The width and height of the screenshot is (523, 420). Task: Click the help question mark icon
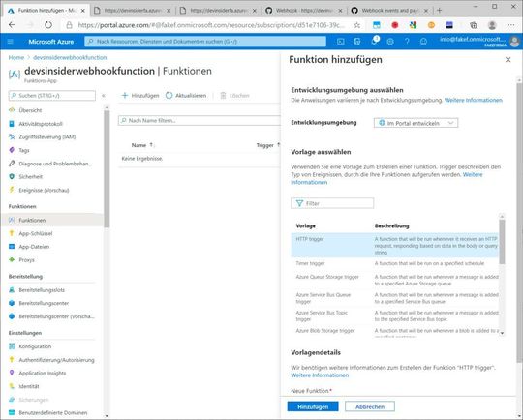click(407, 42)
